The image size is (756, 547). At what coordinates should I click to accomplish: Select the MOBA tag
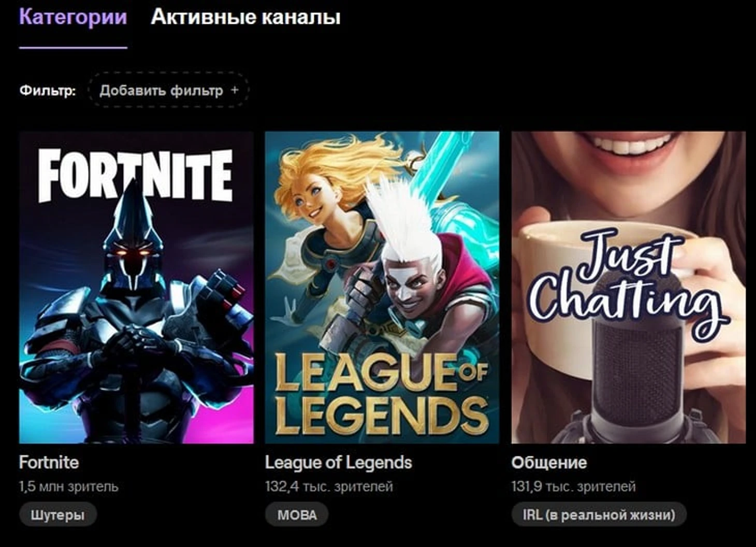click(297, 515)
